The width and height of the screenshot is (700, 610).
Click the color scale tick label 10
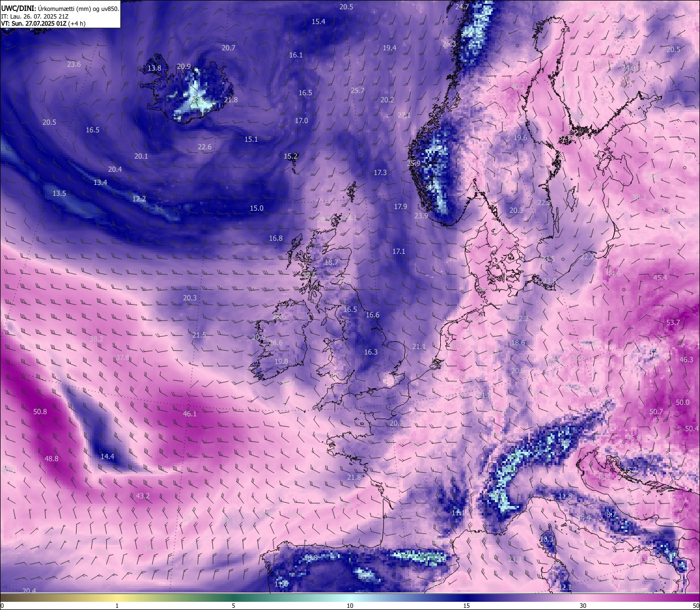[350, 606]
